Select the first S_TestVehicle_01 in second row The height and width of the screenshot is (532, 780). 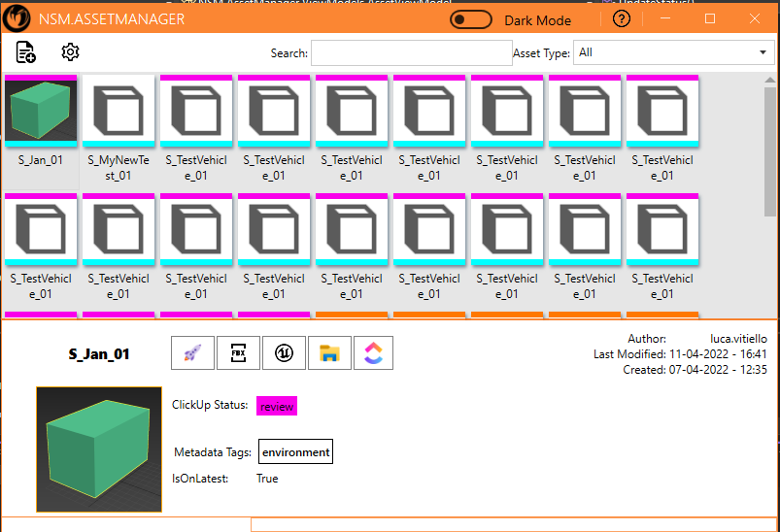pyautogui.click(x=41, y=229)
